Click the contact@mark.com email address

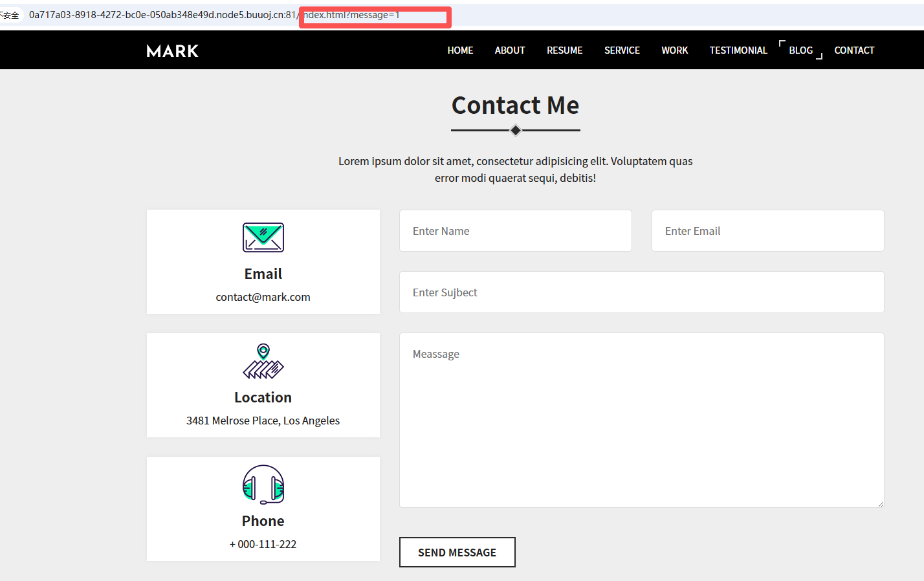coord(263,297)
